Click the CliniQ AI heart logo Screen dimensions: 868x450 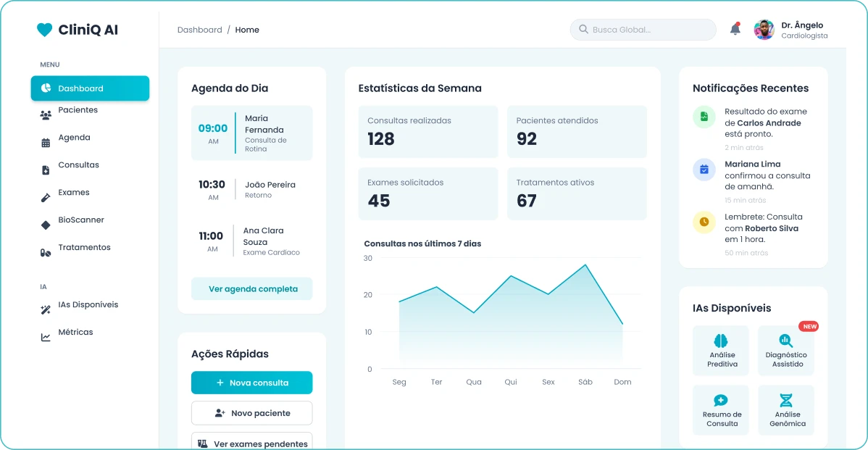click(x=45, y=30)
